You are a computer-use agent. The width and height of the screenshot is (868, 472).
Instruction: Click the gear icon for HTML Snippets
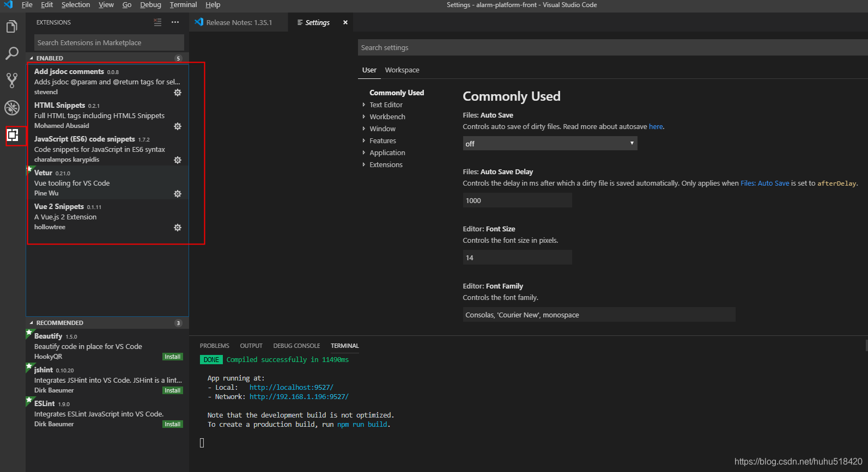point(178,126)
